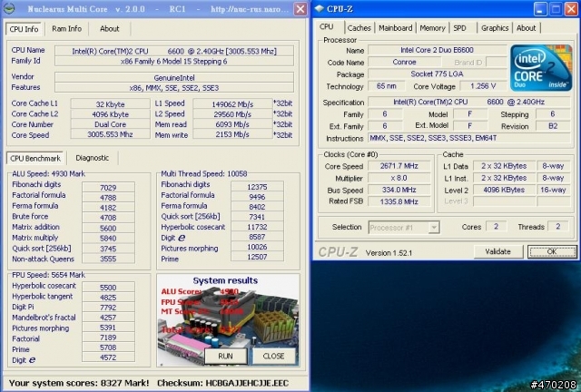Click the ALU Fibonachi digits score 7029
Screen dimensions: 581x392
pyautogui.click(x=108, y=188)
